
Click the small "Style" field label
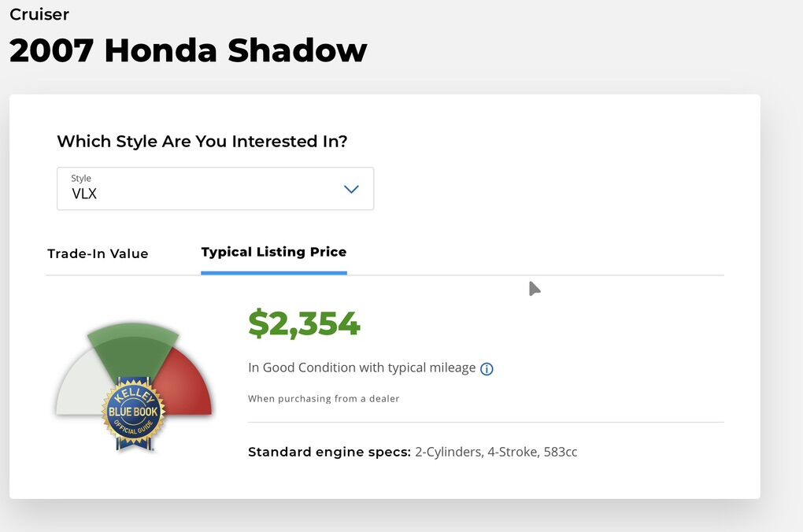pos(81,179)
